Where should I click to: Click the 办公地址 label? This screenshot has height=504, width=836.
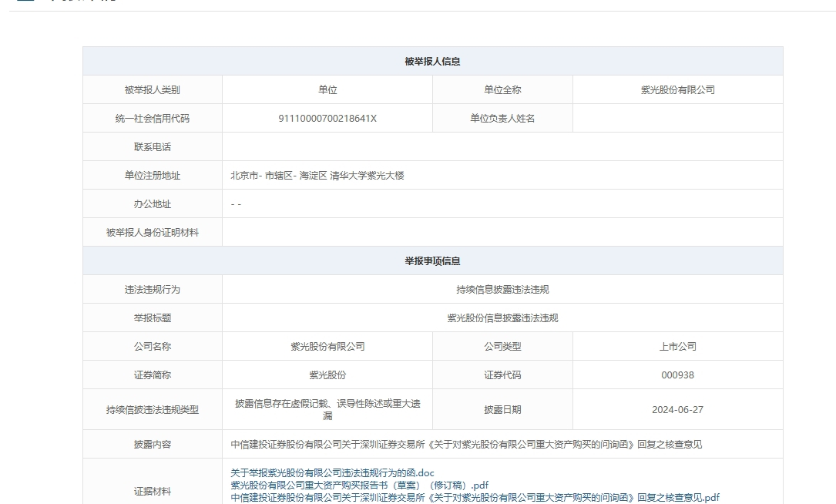click(x=153, y=204)
